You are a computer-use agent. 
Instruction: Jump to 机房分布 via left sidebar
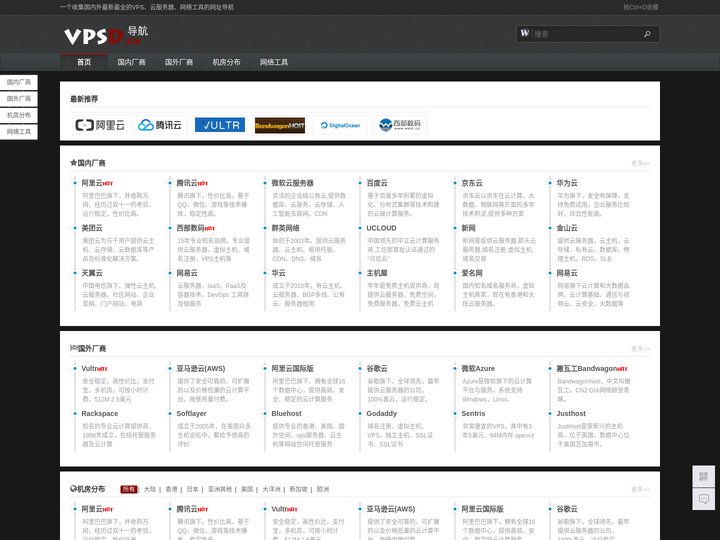pyautogui.click(x=18, y=115)
